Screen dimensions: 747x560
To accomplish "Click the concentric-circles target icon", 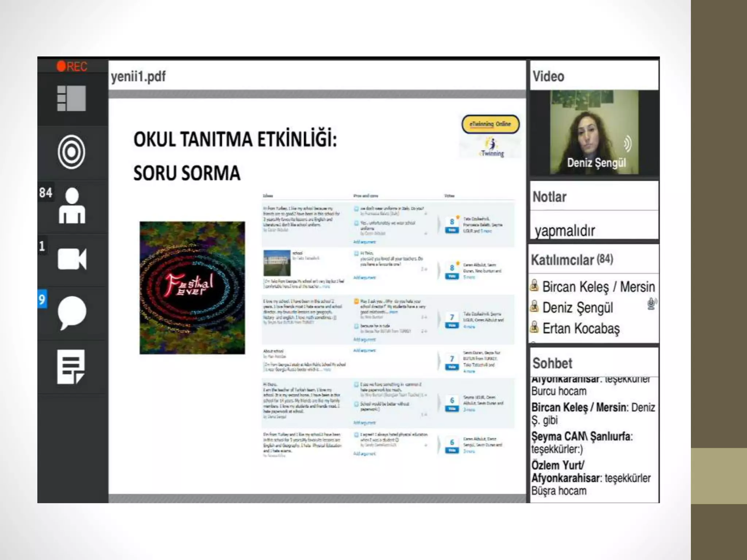I will [71, 152].
